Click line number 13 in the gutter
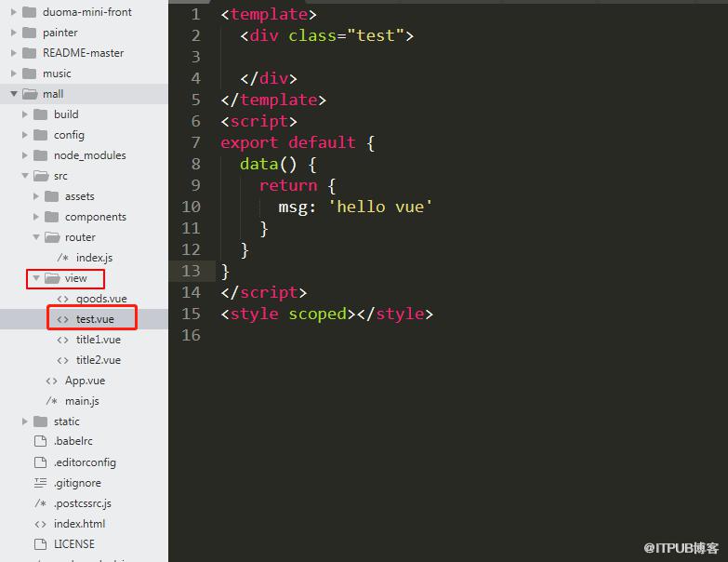Image resolution: width=728 pixels, height=562 pixels. (x=192, y=271)
